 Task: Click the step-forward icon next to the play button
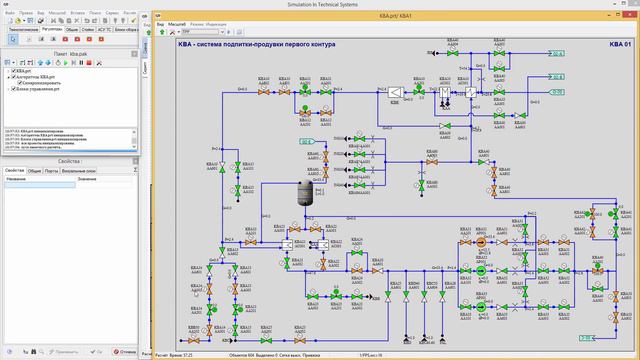click(73, 63)
